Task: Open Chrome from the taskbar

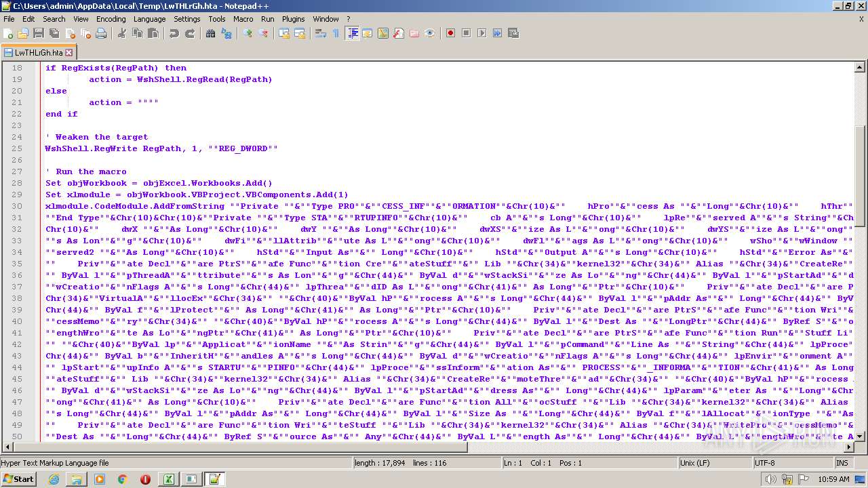Action: 122,479
